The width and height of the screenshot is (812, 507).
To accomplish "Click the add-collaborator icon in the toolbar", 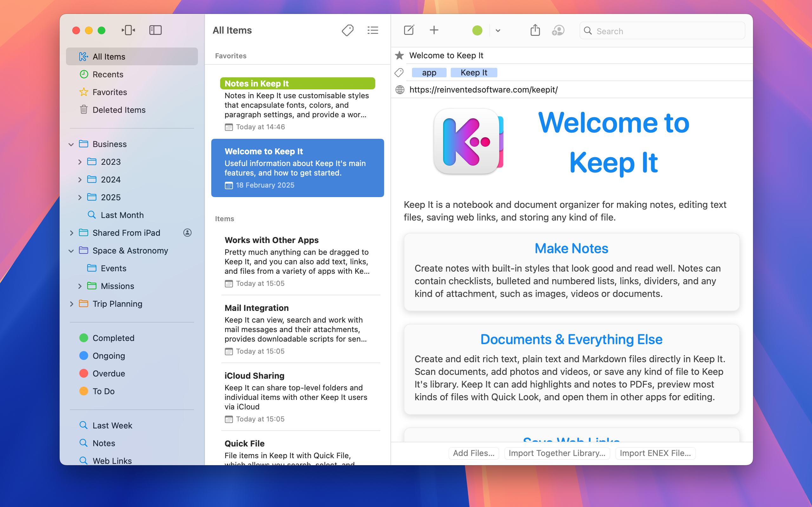I will [558, 30].
